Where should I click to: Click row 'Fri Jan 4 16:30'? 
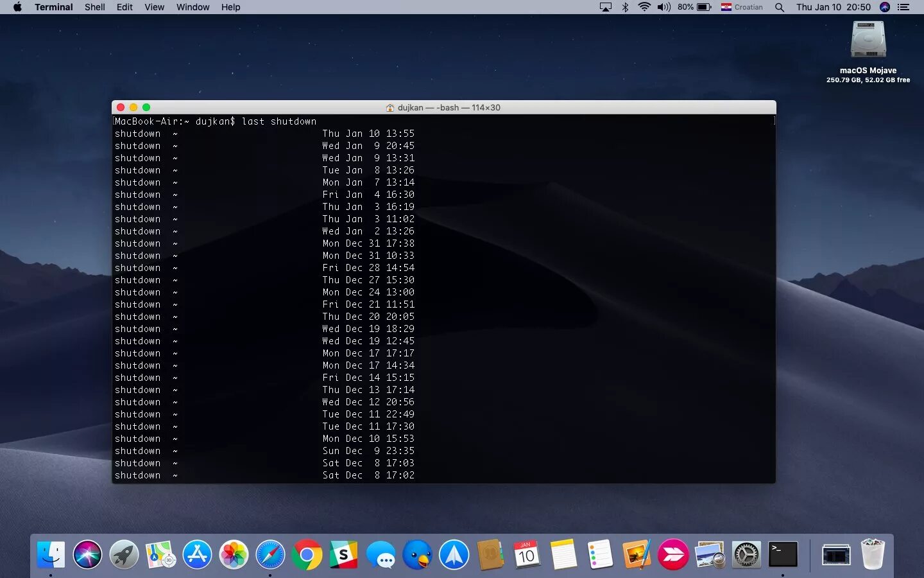click(264, 195)
